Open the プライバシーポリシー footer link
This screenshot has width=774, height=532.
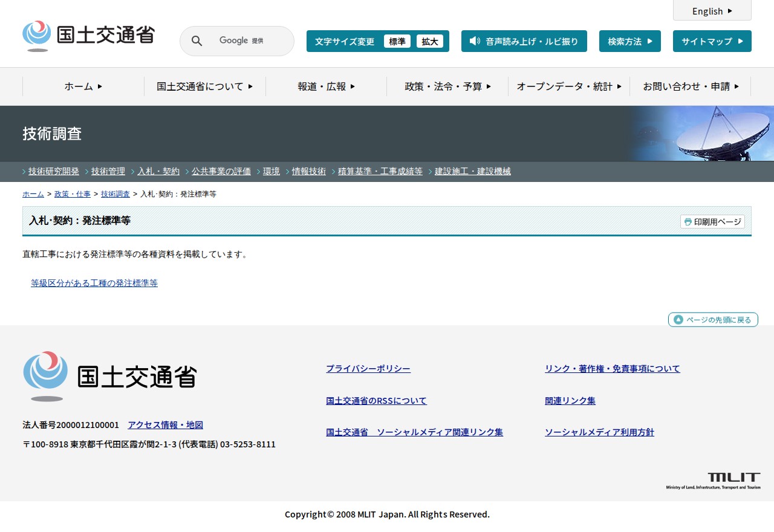pyautogui.click(x=368, y=369)
